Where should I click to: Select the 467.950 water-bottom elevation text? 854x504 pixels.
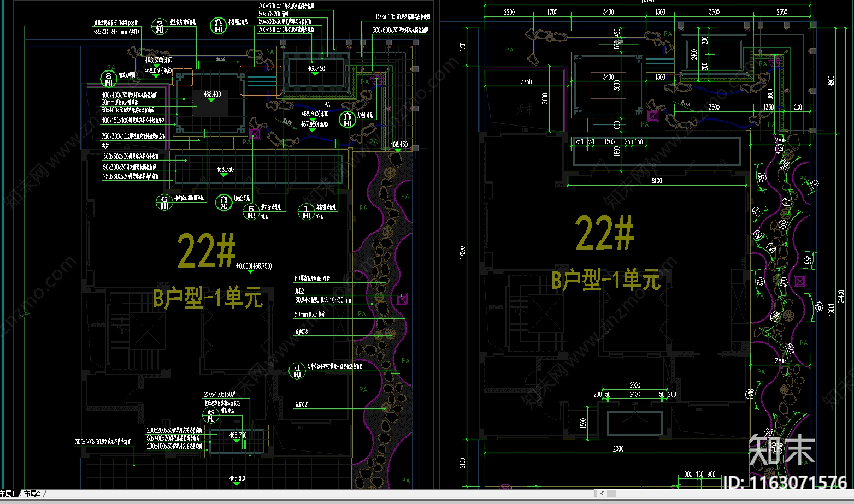[x=314, y=124]
